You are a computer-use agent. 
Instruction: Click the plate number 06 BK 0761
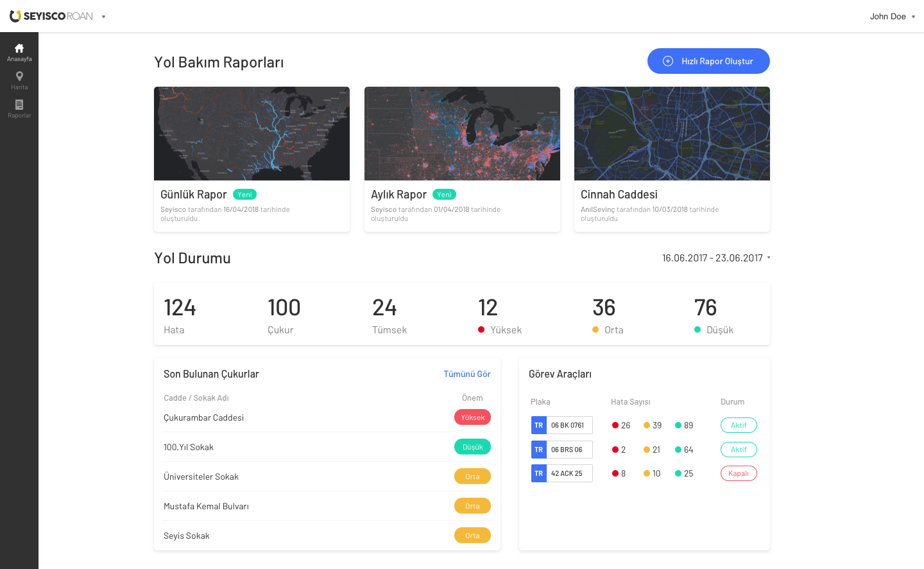point(568,425)
